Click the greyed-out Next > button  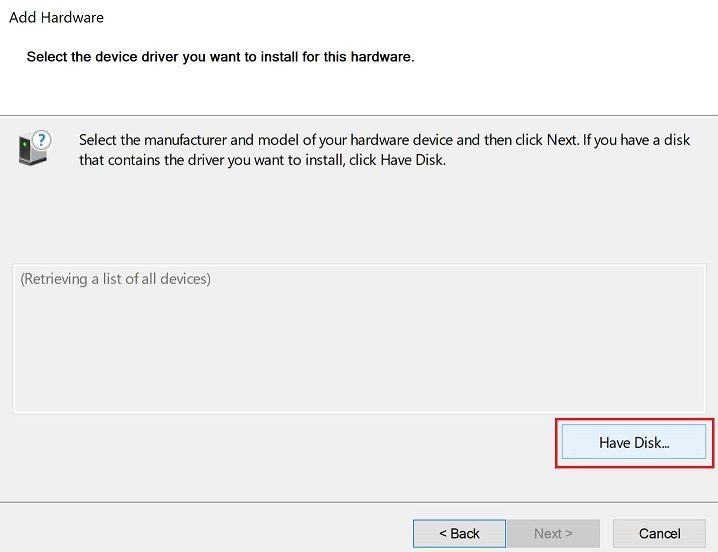[x=553, y=533]
